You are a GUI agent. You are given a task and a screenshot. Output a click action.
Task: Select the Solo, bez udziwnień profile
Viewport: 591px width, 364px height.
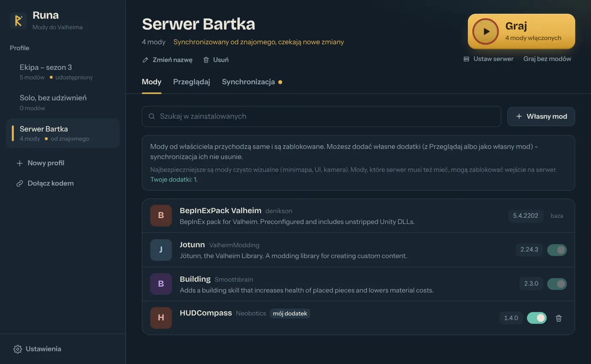click(x=63, y=102)
